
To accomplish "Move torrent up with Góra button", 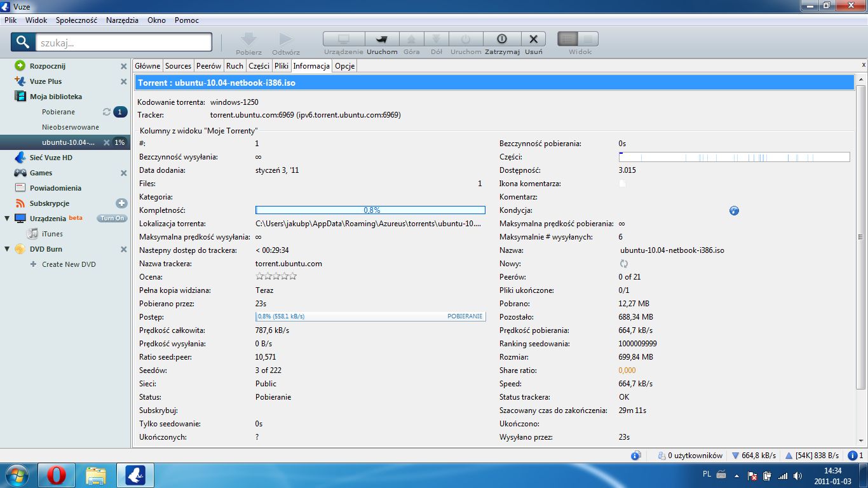I will (x=412, y=39).
